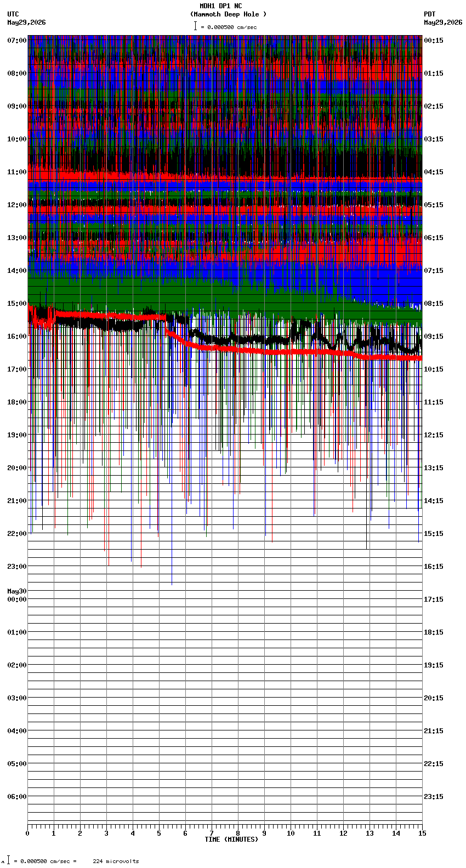This screenshot has height=868, width=466.
Task: Click the '20:00' UTC time label
Action: coord(17,468)
